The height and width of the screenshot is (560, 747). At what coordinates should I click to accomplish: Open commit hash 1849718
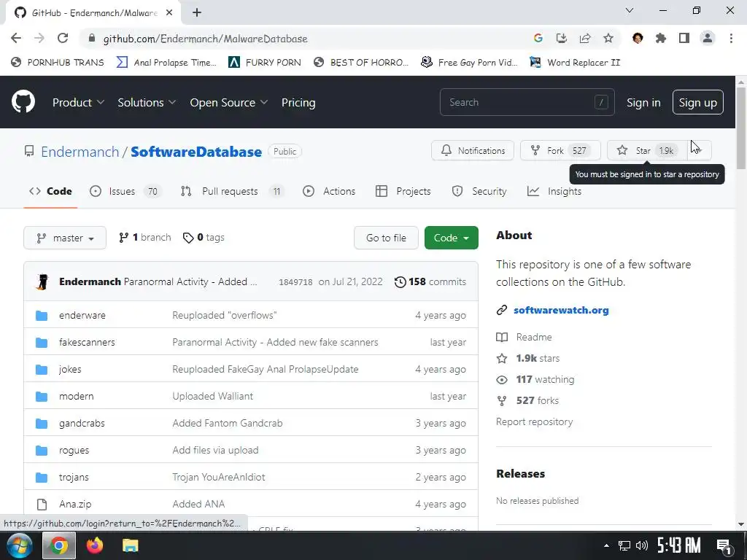[295, 282]
